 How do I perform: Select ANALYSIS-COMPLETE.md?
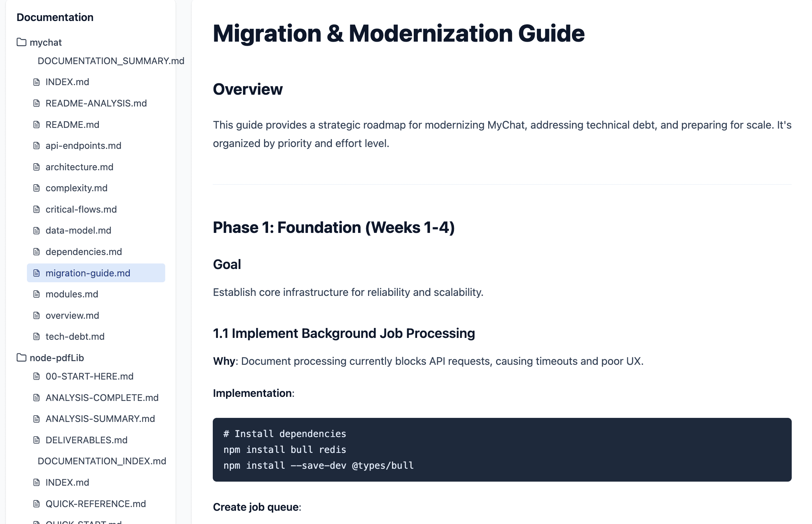96,398
